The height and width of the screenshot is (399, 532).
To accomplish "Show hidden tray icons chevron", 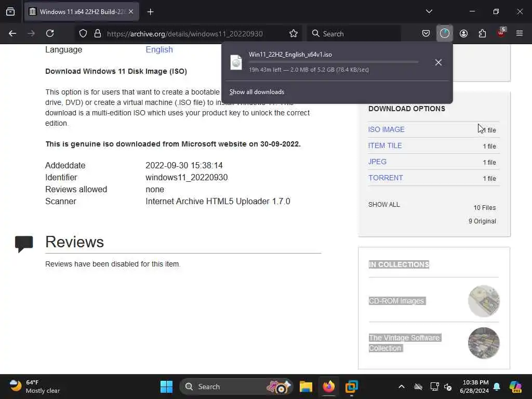I will (402, 387).
